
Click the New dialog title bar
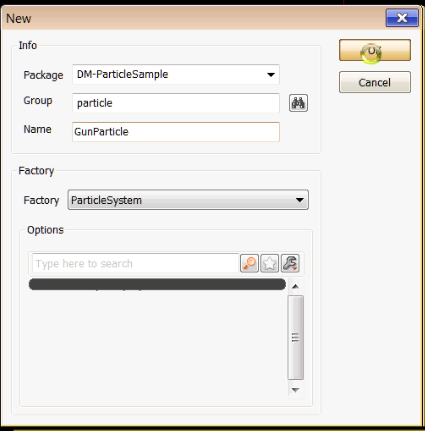pos(193,18)
